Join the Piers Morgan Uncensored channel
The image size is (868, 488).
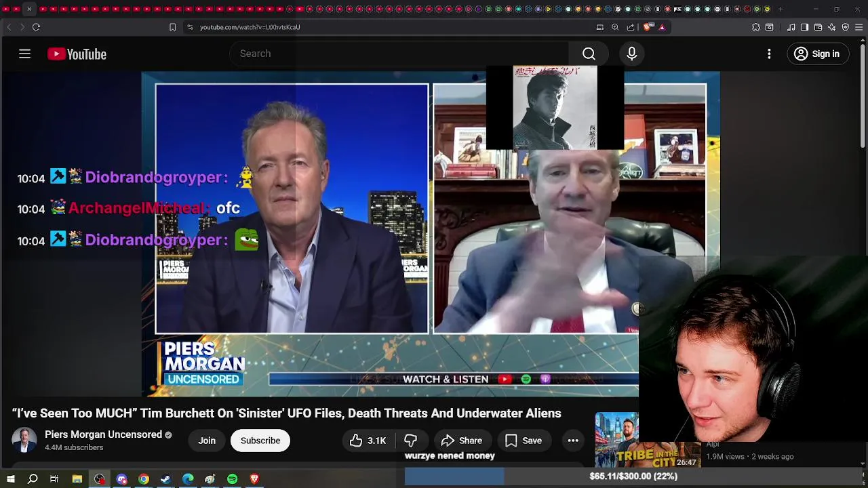coord(207,441)
